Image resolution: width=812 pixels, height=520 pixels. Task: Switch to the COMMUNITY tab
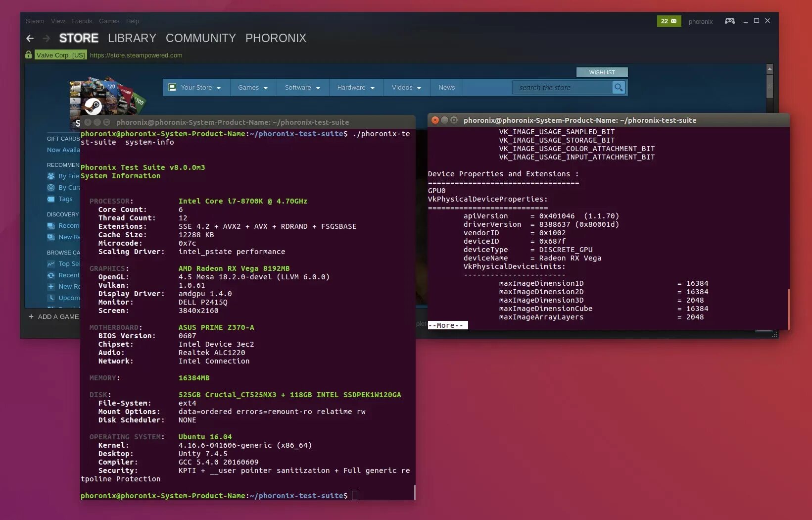tap(201, 38)
